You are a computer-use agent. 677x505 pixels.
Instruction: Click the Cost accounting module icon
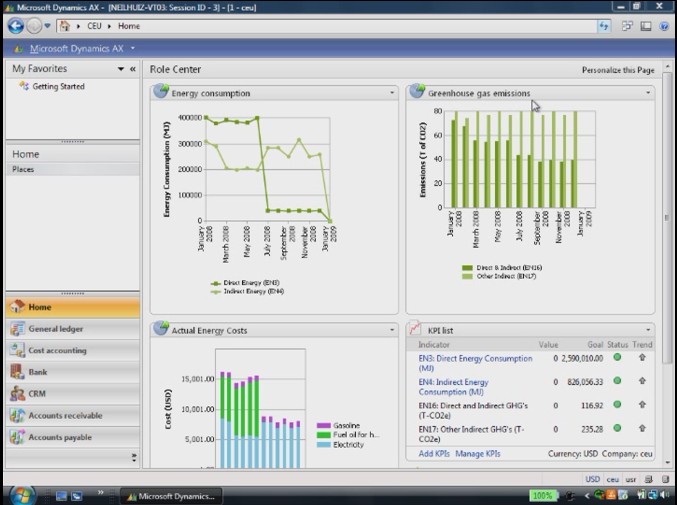(17, 350)
